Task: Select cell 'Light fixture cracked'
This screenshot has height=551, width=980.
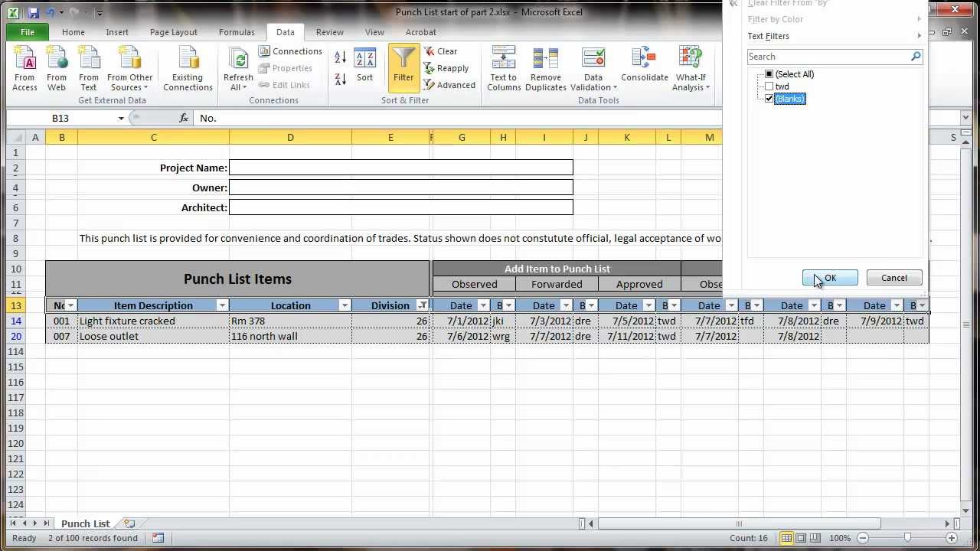Action: [153, 321]
